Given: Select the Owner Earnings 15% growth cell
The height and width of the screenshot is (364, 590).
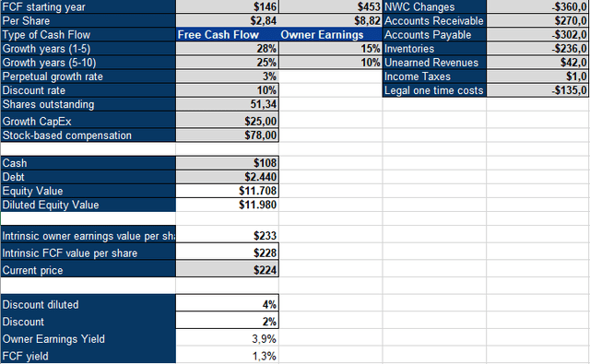Looking at the screenshot, I should [x=330, y=49].
